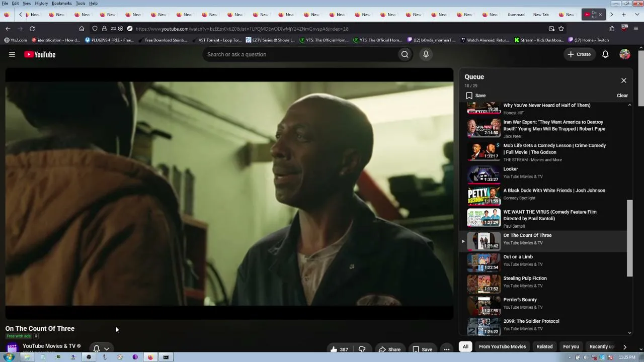Open the Create menu
The image size is (644, 362).
point(579,54)
